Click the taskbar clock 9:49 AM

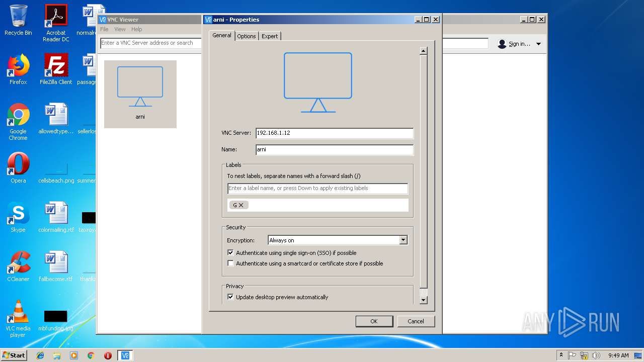618,355
